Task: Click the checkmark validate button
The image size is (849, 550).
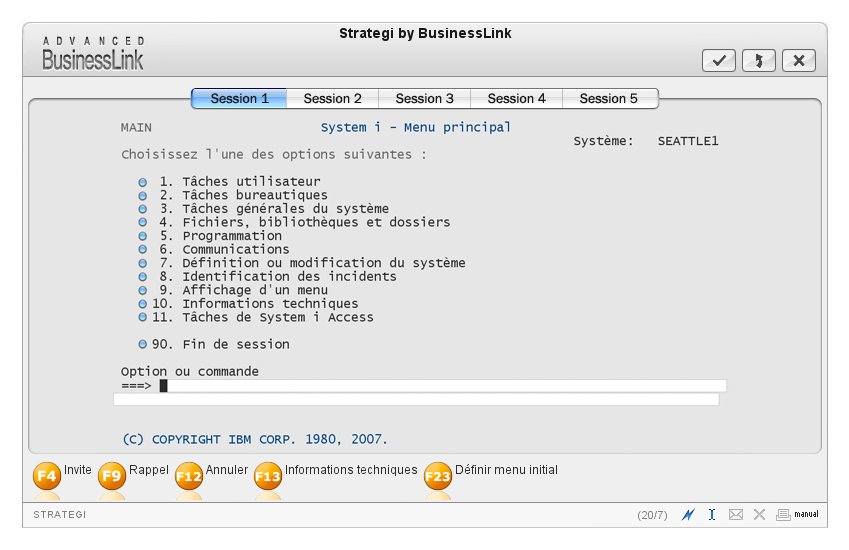Action: click(x=718, y=60)
